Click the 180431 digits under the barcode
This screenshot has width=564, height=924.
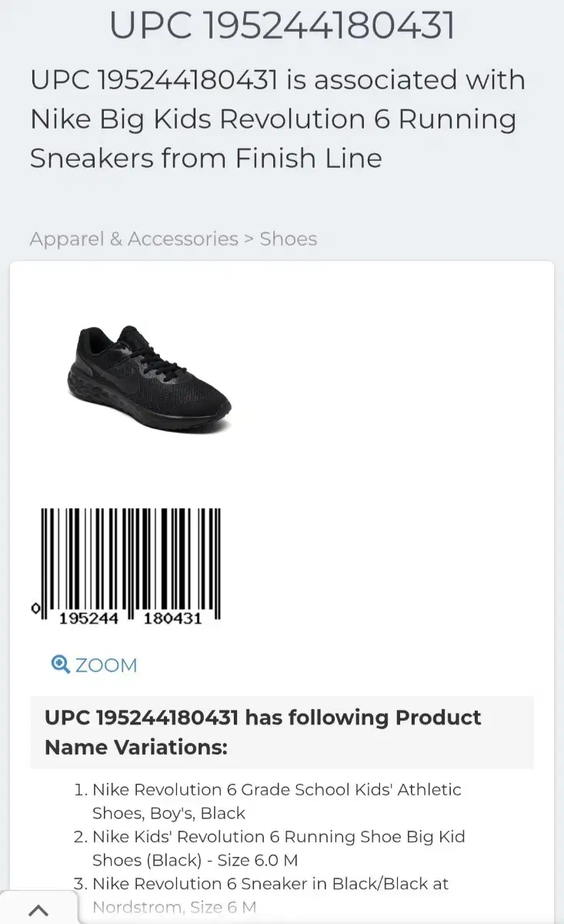click(x=172, y=618)
